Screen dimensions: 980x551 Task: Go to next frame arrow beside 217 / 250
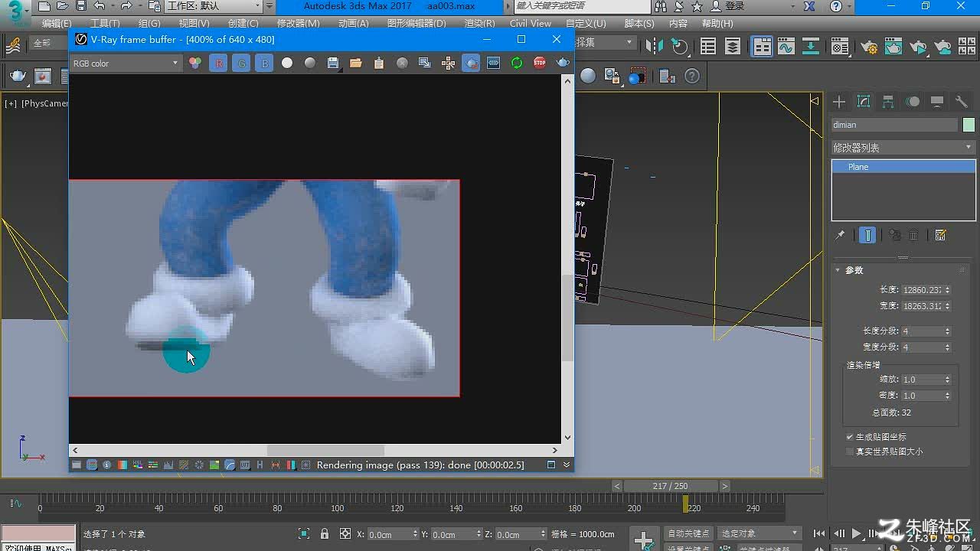click(724, 486)
